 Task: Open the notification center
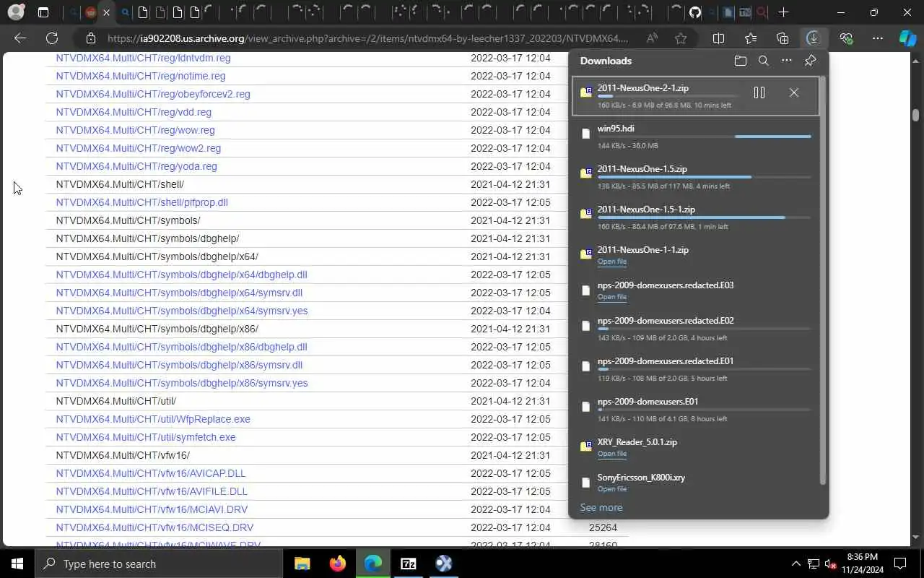[x=900, y=564]
